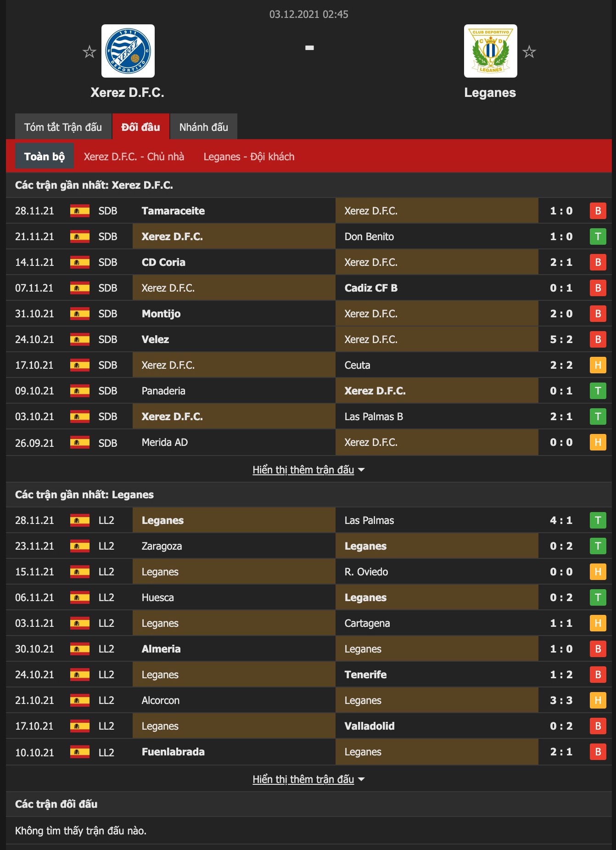Open the Panaderia team name
This screenshot has width=616, height=850.
(163, 391)
